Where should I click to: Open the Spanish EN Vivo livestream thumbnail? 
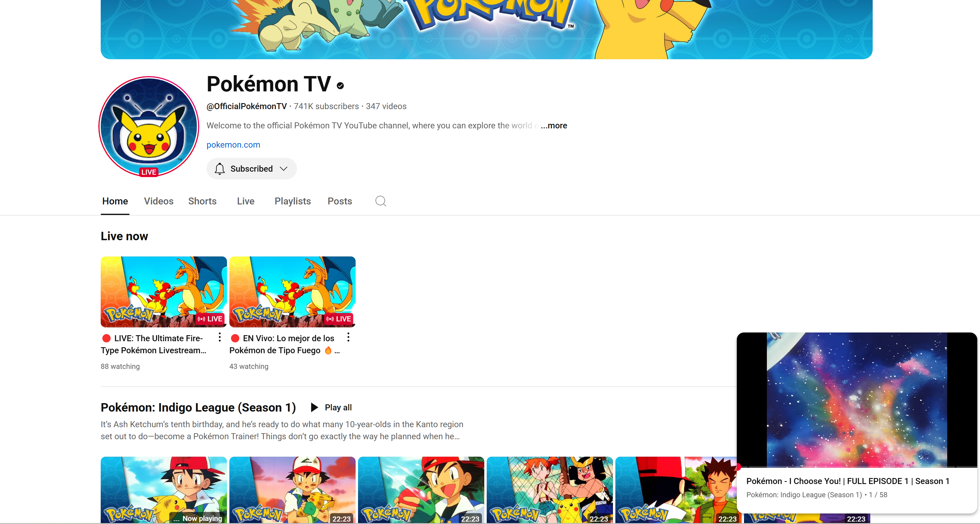click(x=292, y=292)
